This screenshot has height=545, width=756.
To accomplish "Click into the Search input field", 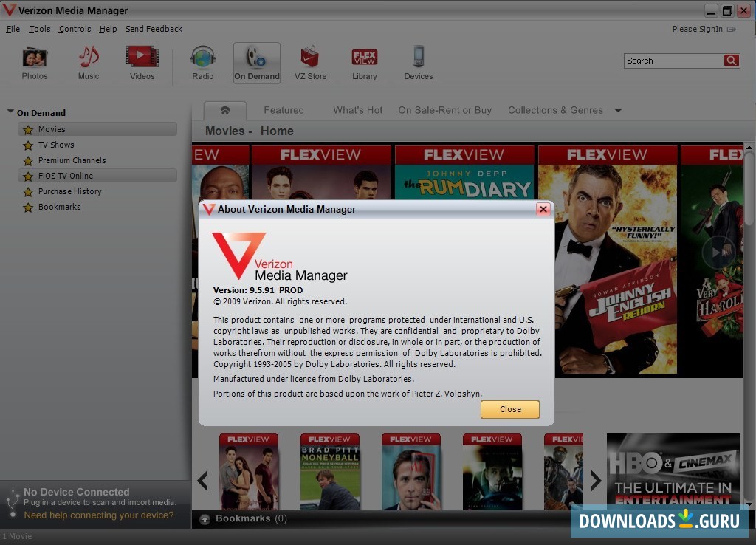I will [x=673, y=61].
